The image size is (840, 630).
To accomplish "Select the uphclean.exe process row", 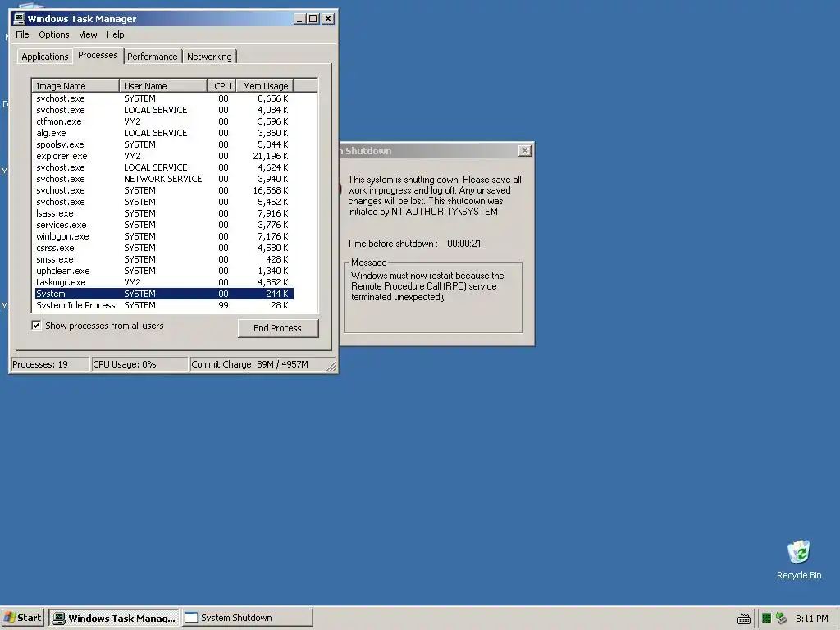I will pyautogui.click(x=164, y=271).
